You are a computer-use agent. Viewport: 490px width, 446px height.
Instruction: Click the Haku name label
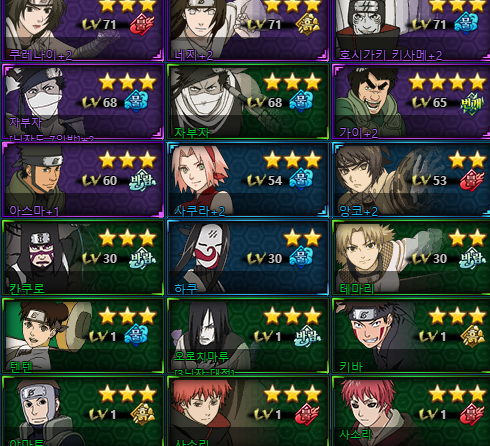[x=186, y=288]
